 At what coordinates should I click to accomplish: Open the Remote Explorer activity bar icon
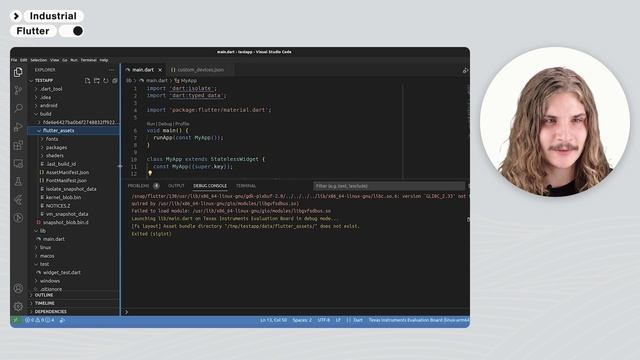point(18,163)
